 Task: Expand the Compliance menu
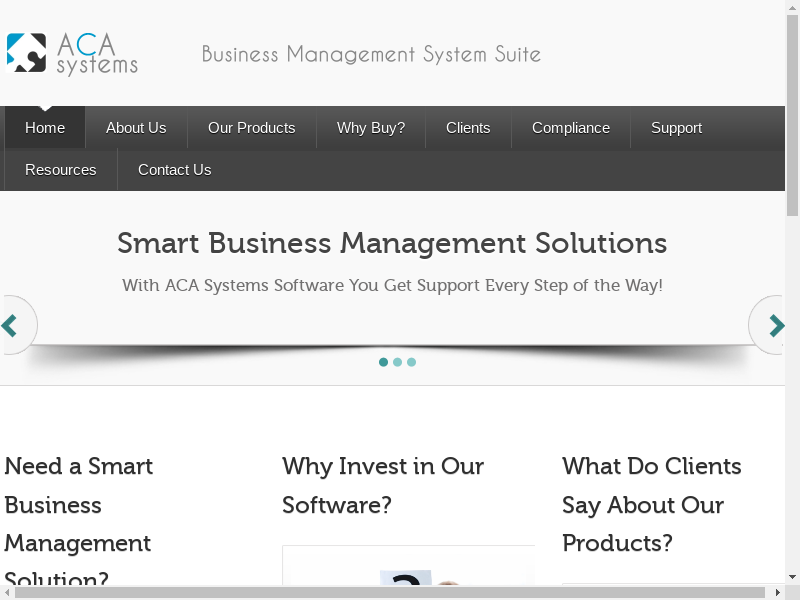(571, 128)
